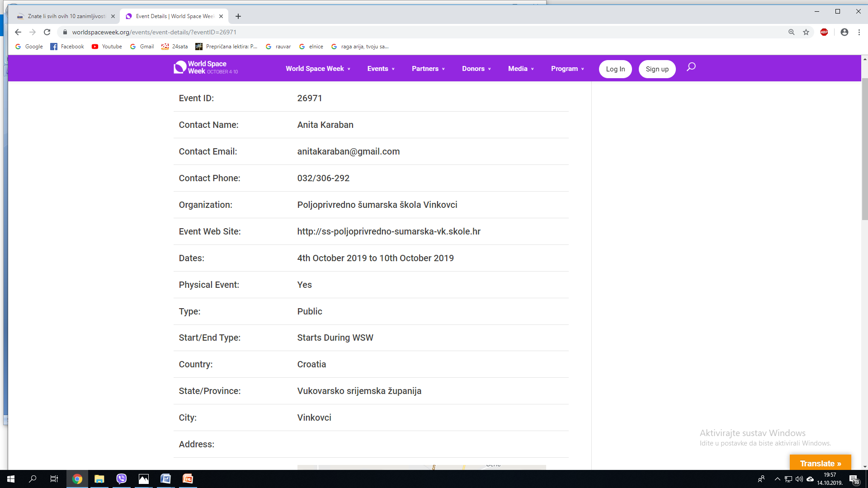Click the Chrome taskbar icon
This screenshot has width=868, height=488.
[x=77, y=479]
